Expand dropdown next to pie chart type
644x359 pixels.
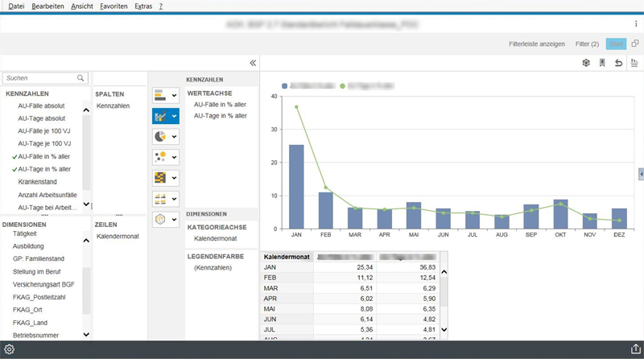pyautogui.click(x=174, y=137)
